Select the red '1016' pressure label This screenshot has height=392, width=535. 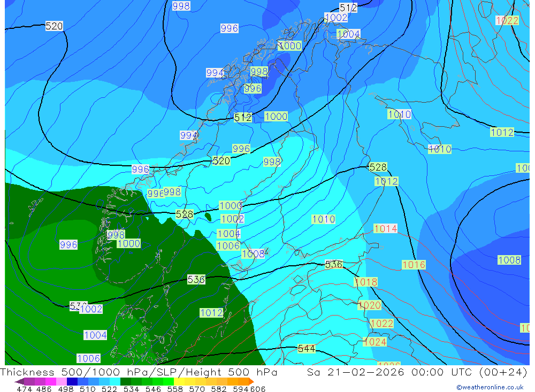(x=414, y=264)
